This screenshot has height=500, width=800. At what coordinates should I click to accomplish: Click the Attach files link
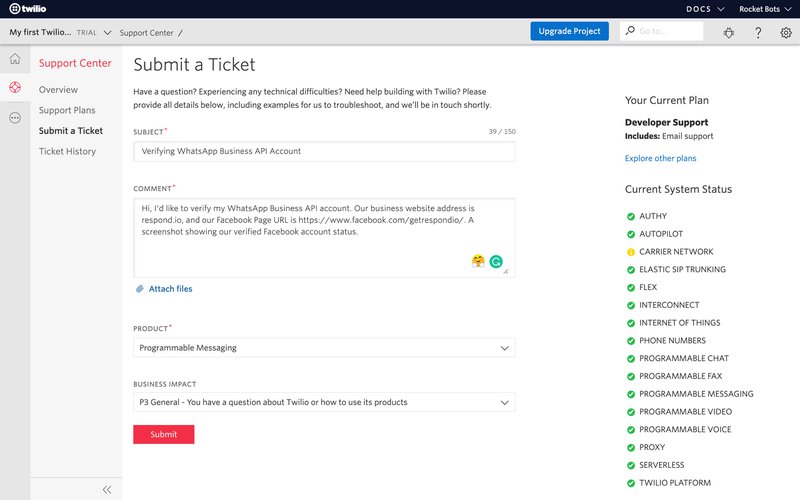pos(170,289)
